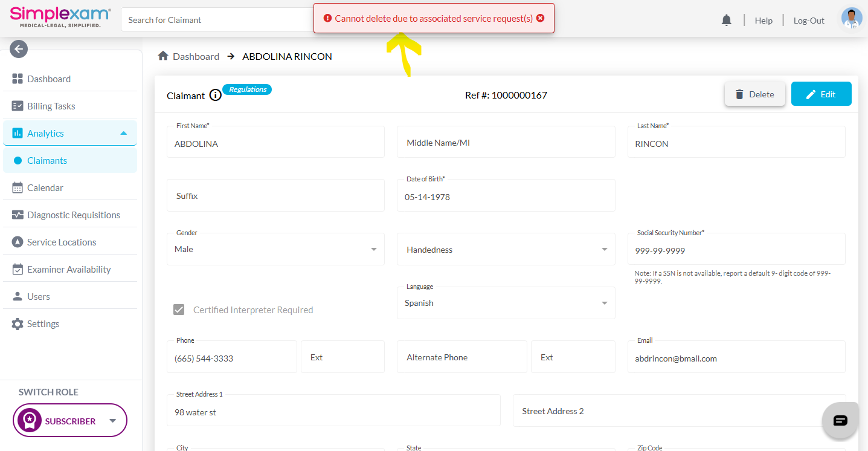This screenshot has height=451, width=868.
Task: Click the error message text
Action: point(434,19)
